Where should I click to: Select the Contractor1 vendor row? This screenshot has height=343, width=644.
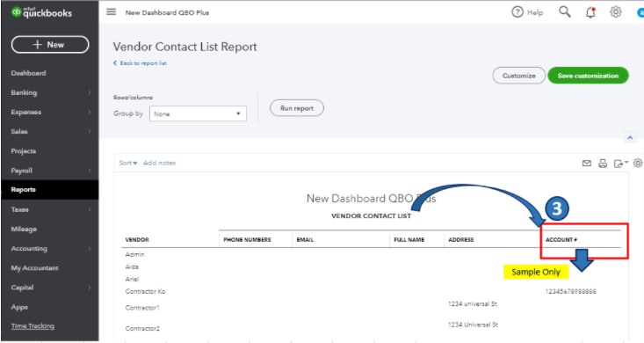pyautogui.click(x=142, y=308)
